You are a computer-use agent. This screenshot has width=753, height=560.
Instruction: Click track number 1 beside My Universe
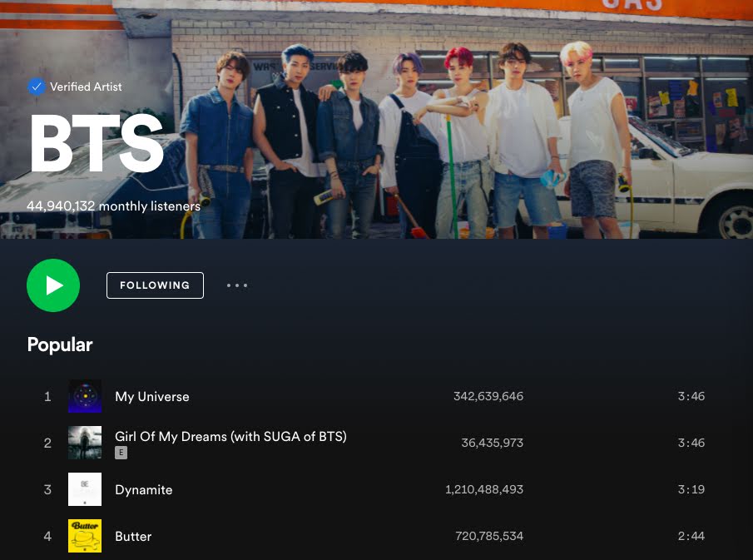click(47, 396)
